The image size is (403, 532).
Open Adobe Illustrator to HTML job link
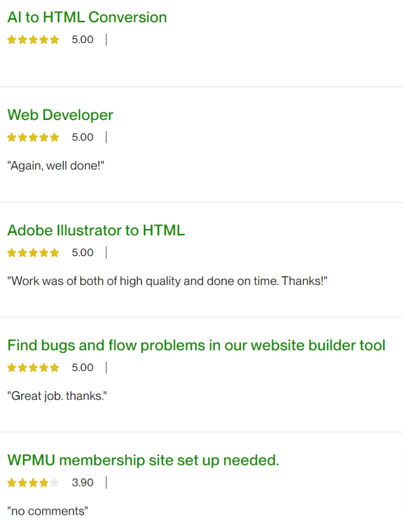pos(96,230)
